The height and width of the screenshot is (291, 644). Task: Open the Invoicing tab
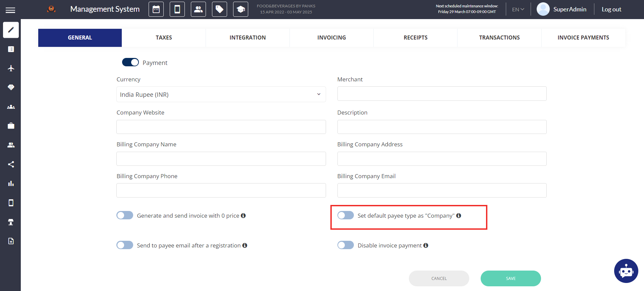(331, 38)
